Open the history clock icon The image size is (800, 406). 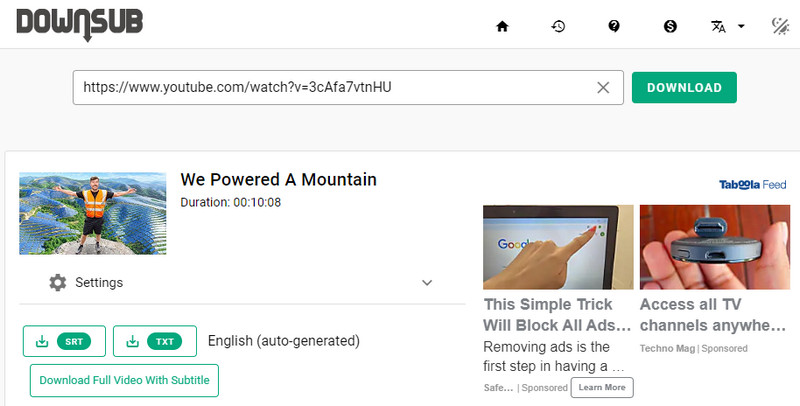tap(558, 26)
